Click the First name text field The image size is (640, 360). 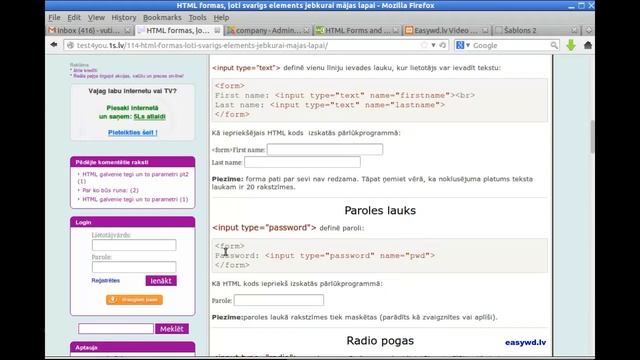[325, 149]
